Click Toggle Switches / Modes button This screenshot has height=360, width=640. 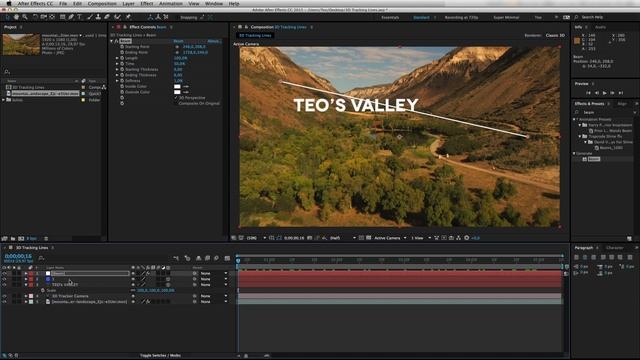(x=160, y=356)
